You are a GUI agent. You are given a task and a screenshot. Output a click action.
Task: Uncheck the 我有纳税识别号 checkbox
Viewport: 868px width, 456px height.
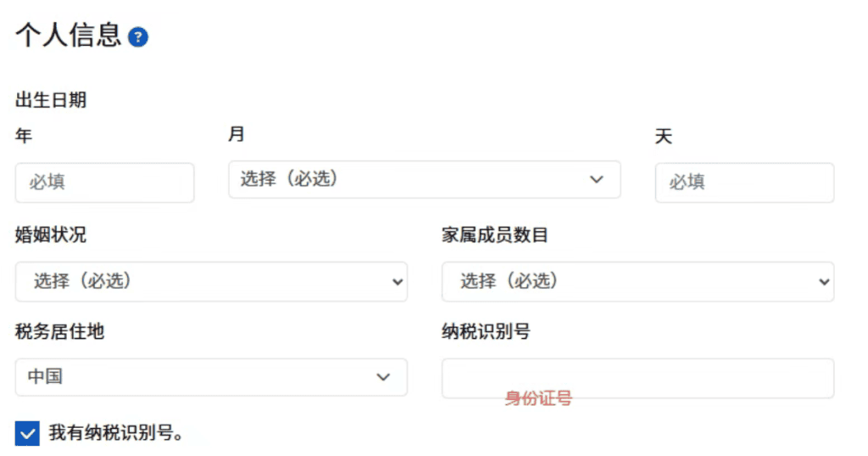click(27, 433)
